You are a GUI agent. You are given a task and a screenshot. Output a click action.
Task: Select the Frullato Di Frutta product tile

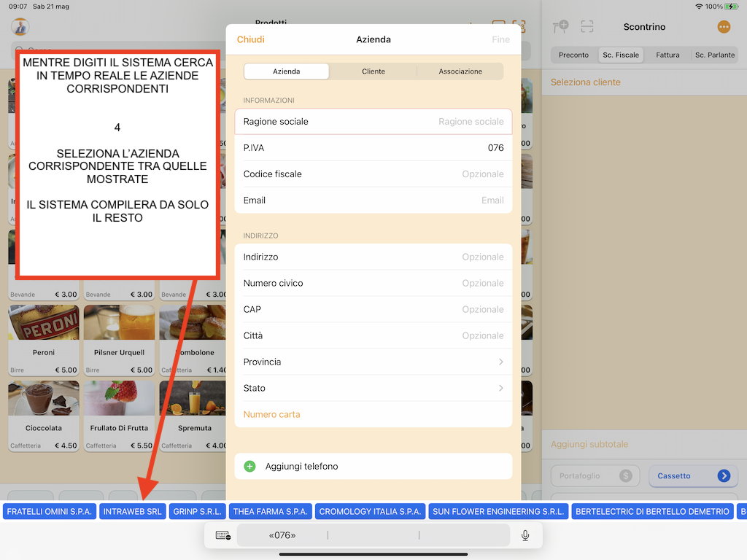(119, 416)
